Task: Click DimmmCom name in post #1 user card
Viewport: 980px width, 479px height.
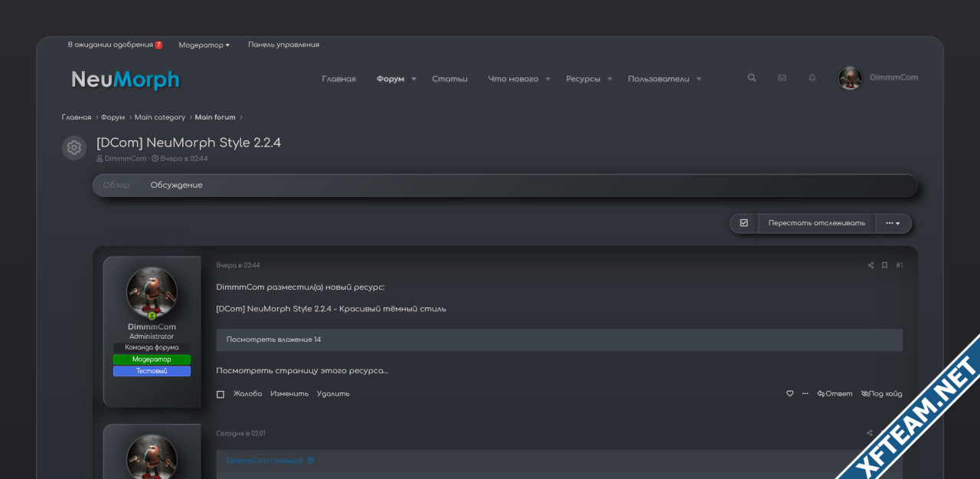Action: pyautogui.click(x=152, y=326)
